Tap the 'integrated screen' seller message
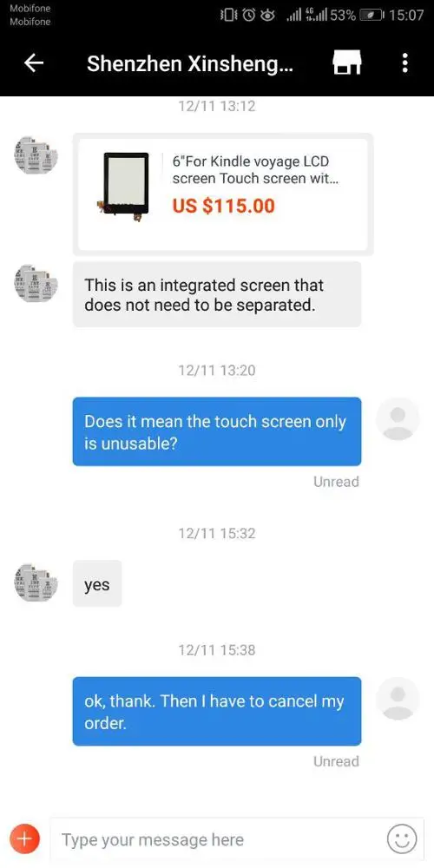The height and width of the screenshot is (868, 434). pyautogui.click(x=217, y=294)
